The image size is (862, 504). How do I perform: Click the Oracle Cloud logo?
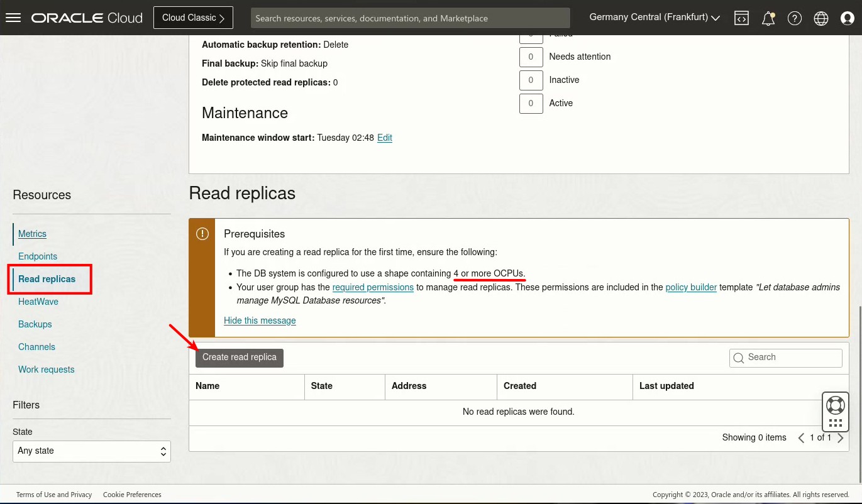pyautogui.click(x=86, y=17)
